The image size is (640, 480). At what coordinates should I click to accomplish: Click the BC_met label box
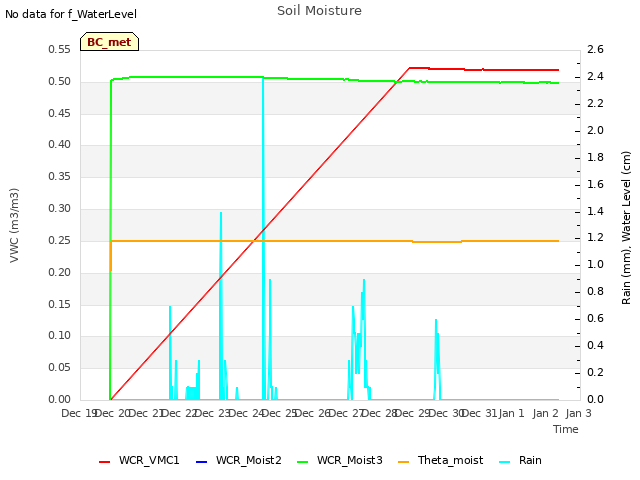click(x=109, y=42)
